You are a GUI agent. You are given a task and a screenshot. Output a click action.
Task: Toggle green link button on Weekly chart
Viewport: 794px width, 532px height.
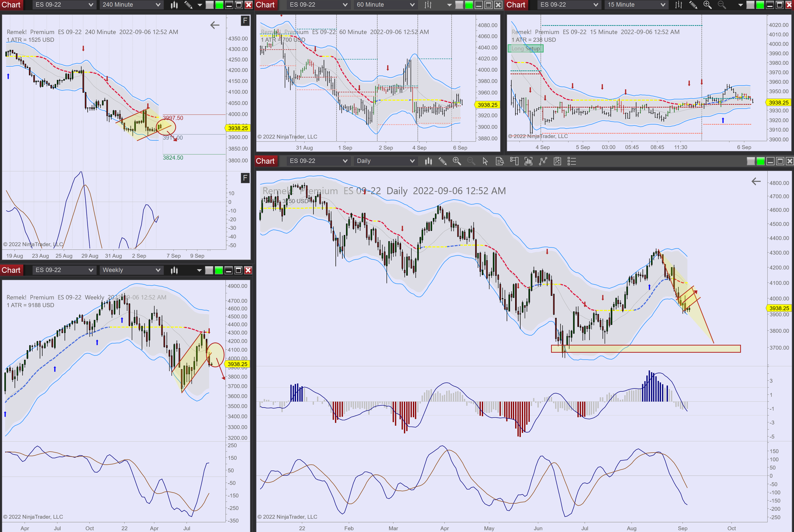pos(219,270)
